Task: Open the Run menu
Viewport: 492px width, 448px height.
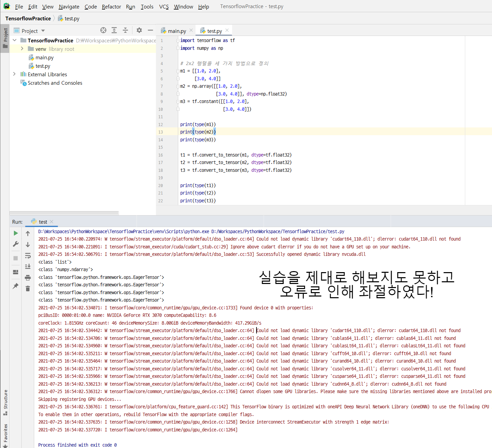Action: [x=130, y=6]
